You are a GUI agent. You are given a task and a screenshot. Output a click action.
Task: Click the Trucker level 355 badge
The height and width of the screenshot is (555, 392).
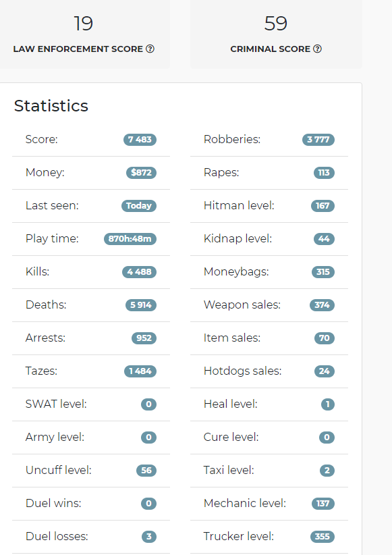pyautogui.click(x=323, y=537)
